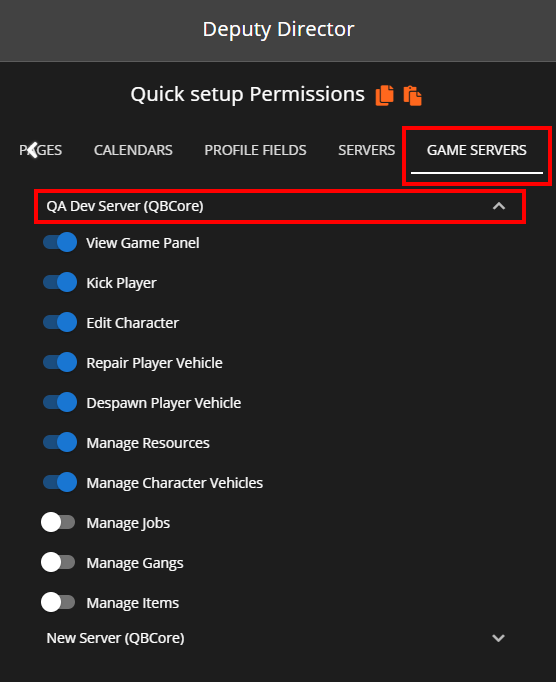Switch off Manage Character Vehicles
Screen dimensions: 556x682
click(60, 483)
